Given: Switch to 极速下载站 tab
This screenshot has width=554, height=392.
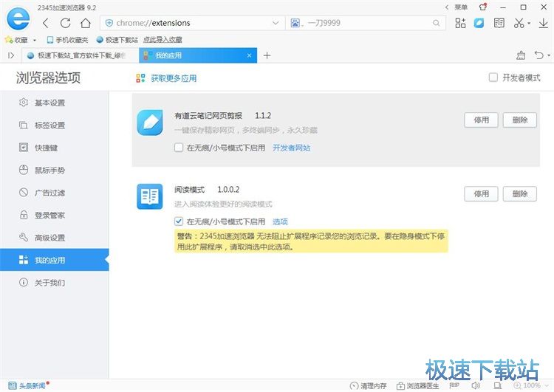Looking at the screenshot, I should tap(81, 55).
